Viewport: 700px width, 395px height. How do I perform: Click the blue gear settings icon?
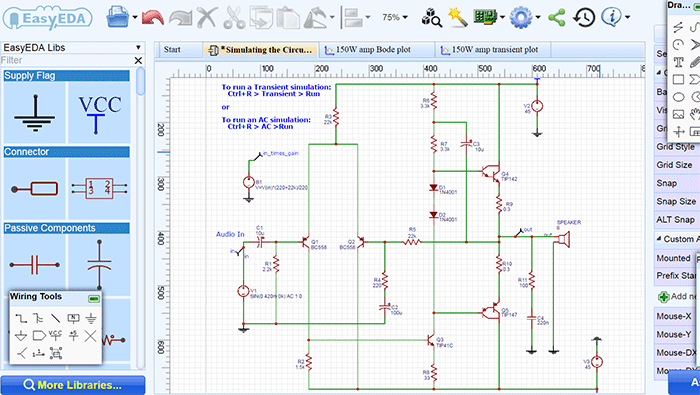click(521, 17)
